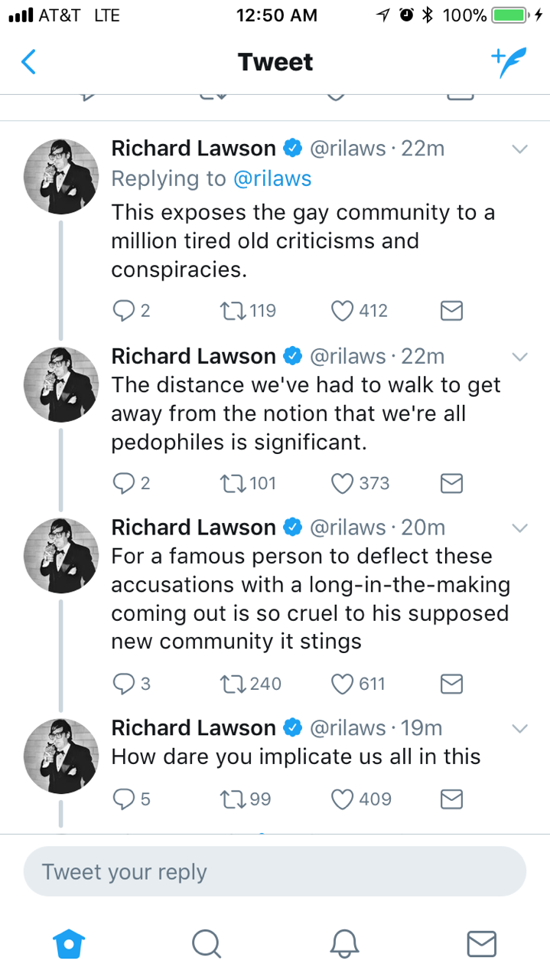
Task: Send the 19m tweet via direct message
Action: click(452, 799)
